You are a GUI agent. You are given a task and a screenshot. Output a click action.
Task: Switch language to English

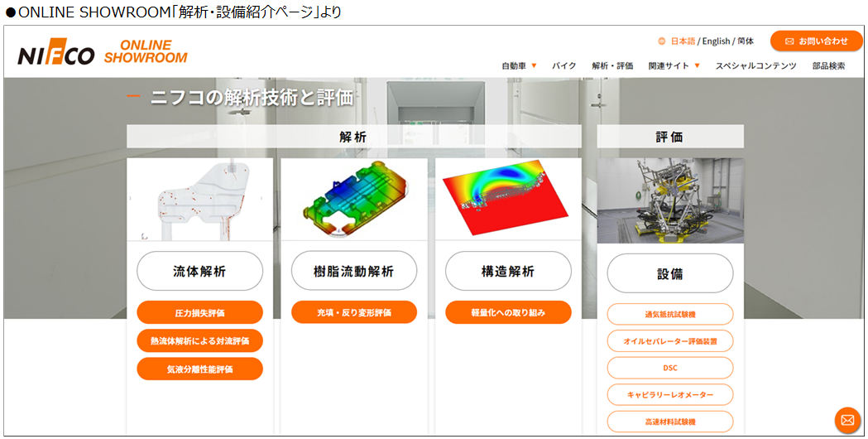[717, 41]
